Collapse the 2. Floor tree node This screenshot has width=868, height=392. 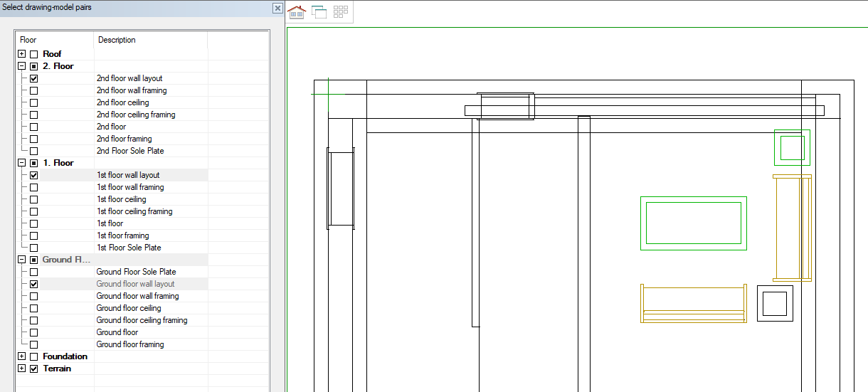[x=21, y=66]
